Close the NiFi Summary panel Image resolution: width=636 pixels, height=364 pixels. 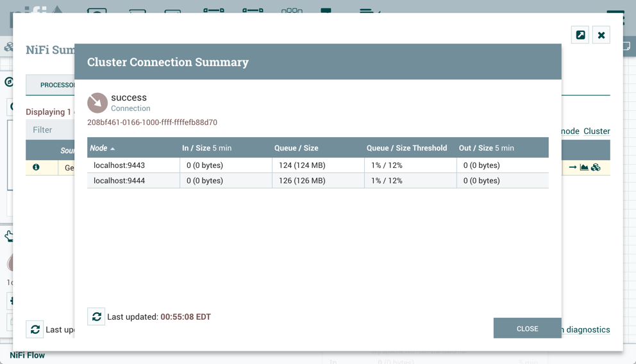601,35
